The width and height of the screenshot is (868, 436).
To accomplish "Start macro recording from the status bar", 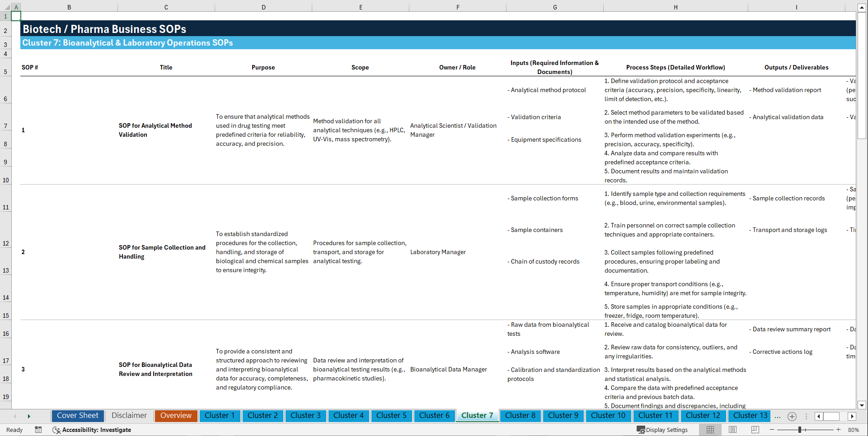I will pyautogui.click(x=38, y=430).
